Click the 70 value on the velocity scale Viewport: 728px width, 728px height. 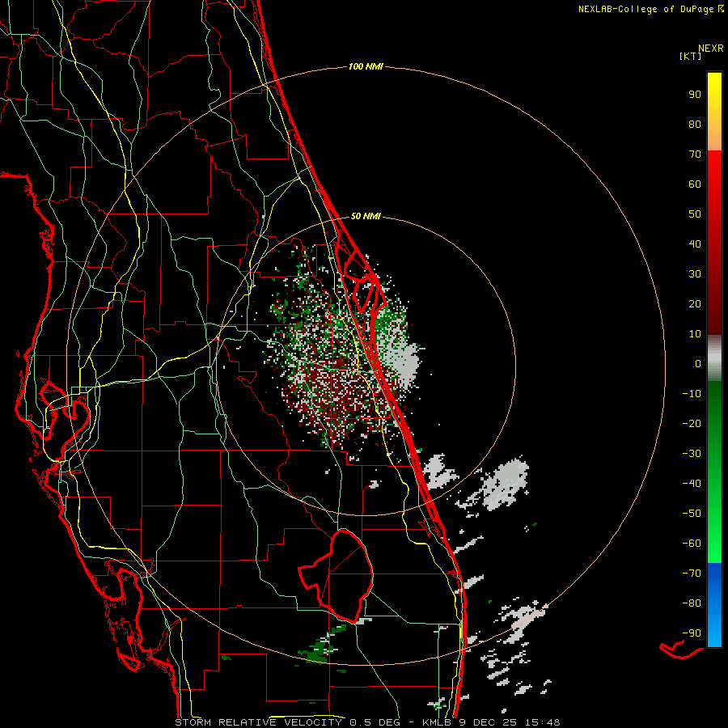coord(695,154)
